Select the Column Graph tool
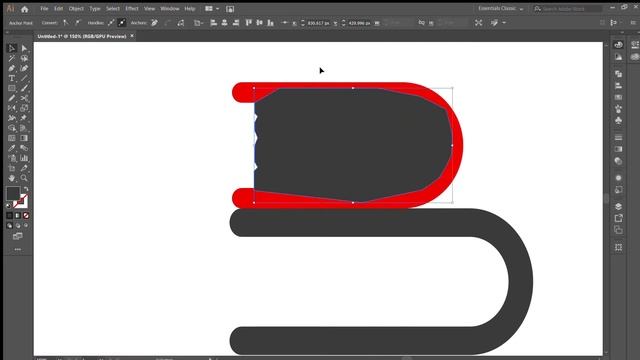Image resolution: width=640 pixels, height=360 pixels. coord(24,158)
